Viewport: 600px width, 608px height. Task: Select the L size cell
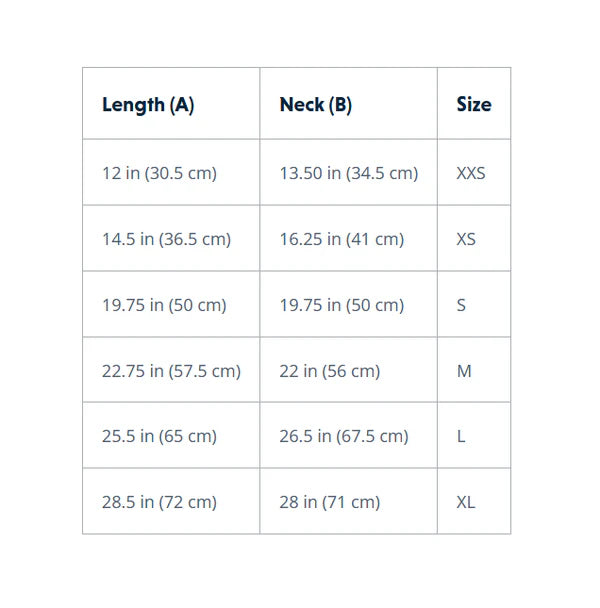474,435
